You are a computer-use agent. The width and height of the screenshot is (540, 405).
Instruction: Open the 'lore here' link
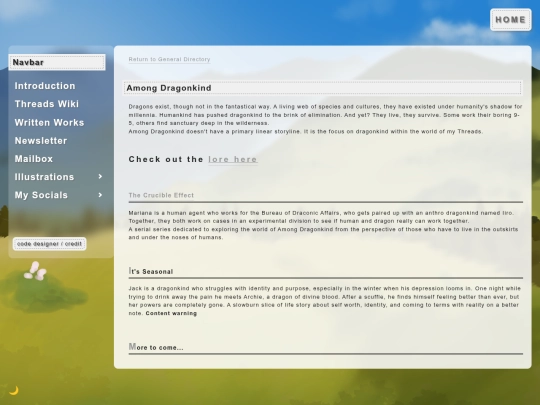(232, 159)
